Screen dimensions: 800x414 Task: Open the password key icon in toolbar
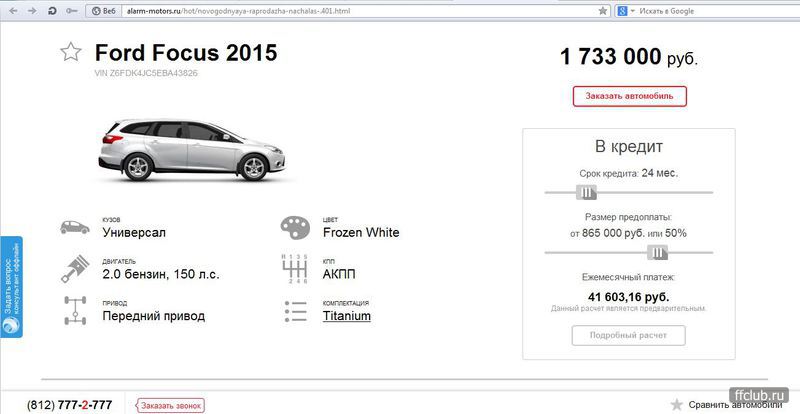71,11
